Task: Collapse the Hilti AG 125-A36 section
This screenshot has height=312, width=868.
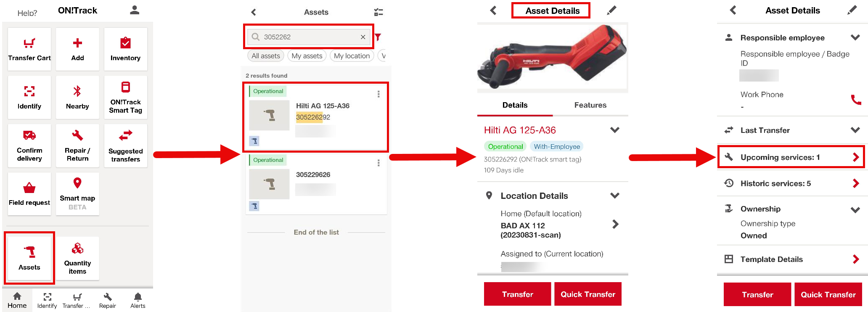Action: tap(614, 130)
